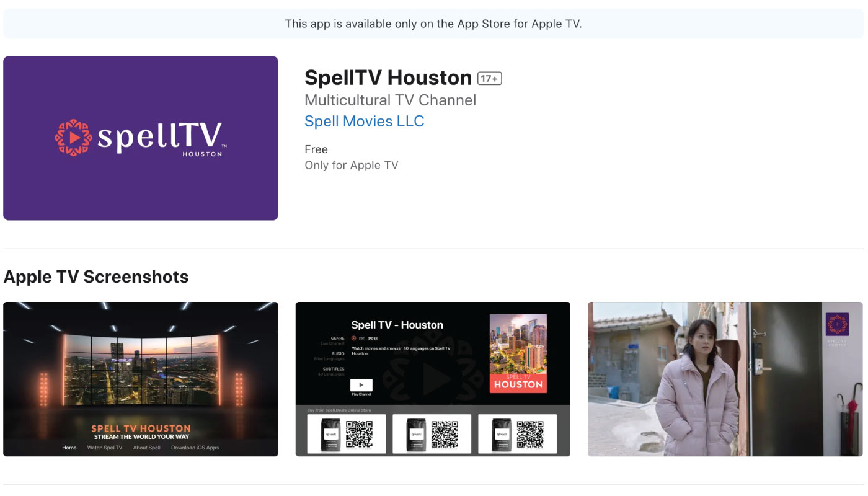This screenshot has height=496, width=868.
Task: Open the Spell Movies LLC developer link
Action: 365,121
